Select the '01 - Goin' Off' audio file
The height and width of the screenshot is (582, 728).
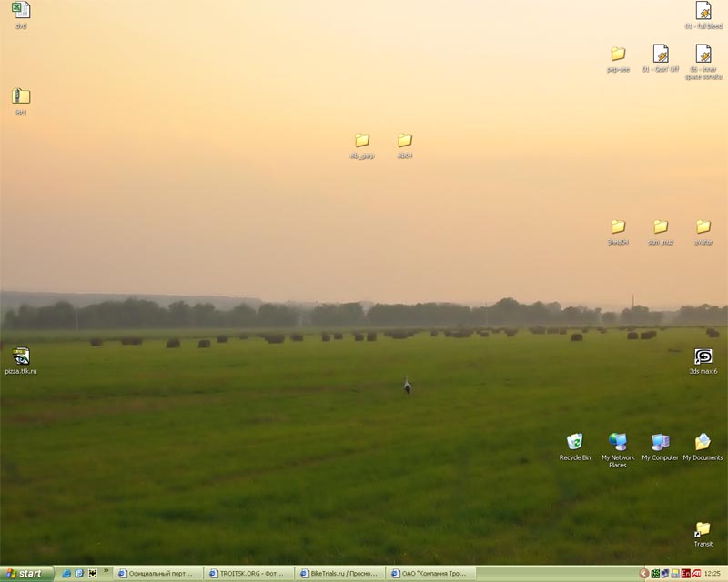click(x=660, y=55)
